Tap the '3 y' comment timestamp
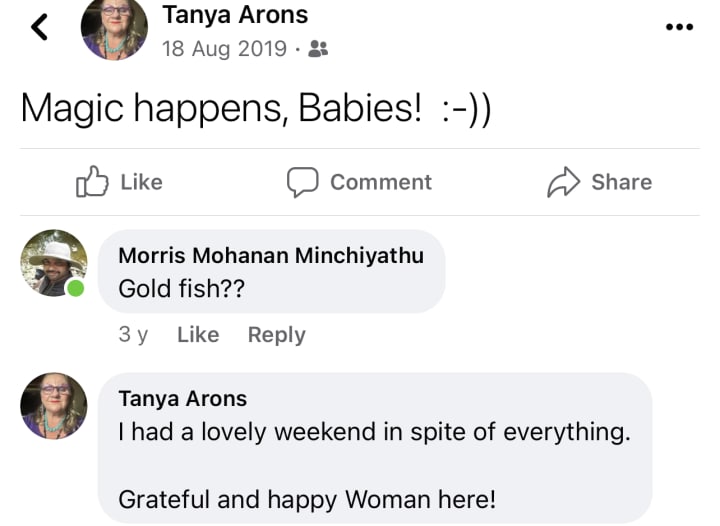This screenshot has height=526, width=720. [x=133, y=335]
